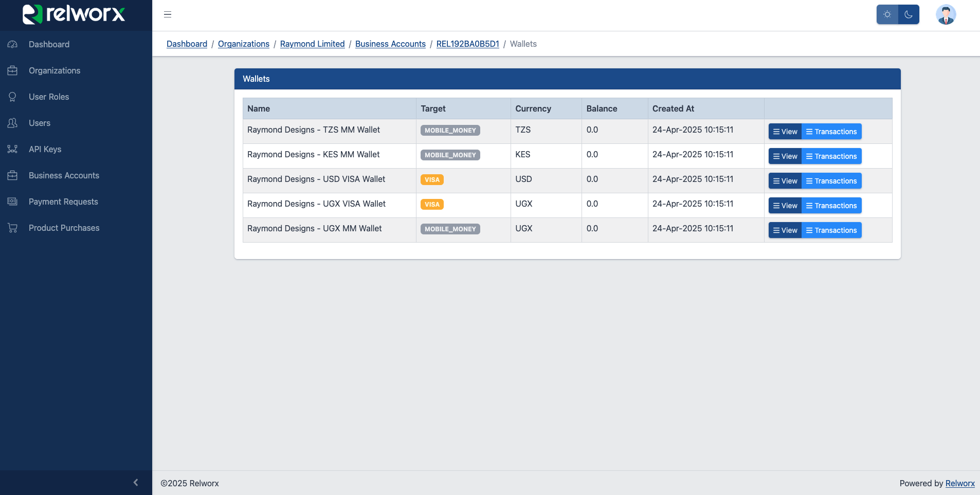This screenshot has height=495, width=980.
Task: Open Dashboard menu item in sidebar
Action: coord(76,44)
